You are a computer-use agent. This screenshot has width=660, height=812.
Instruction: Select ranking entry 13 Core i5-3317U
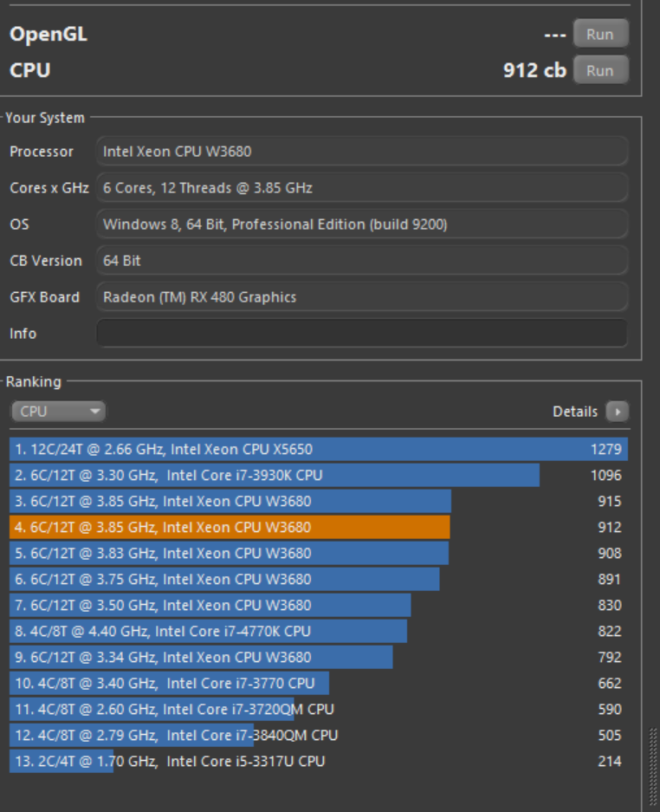319,761
